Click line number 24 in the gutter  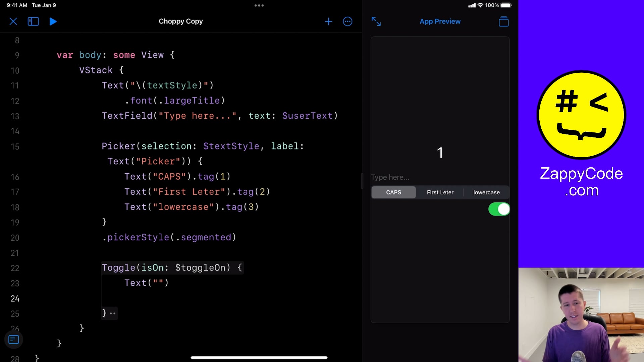tap(15, 299)
